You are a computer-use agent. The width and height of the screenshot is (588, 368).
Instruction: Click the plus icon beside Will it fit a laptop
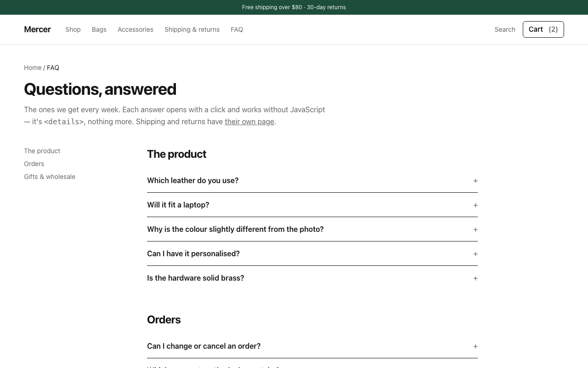[475, 205]
